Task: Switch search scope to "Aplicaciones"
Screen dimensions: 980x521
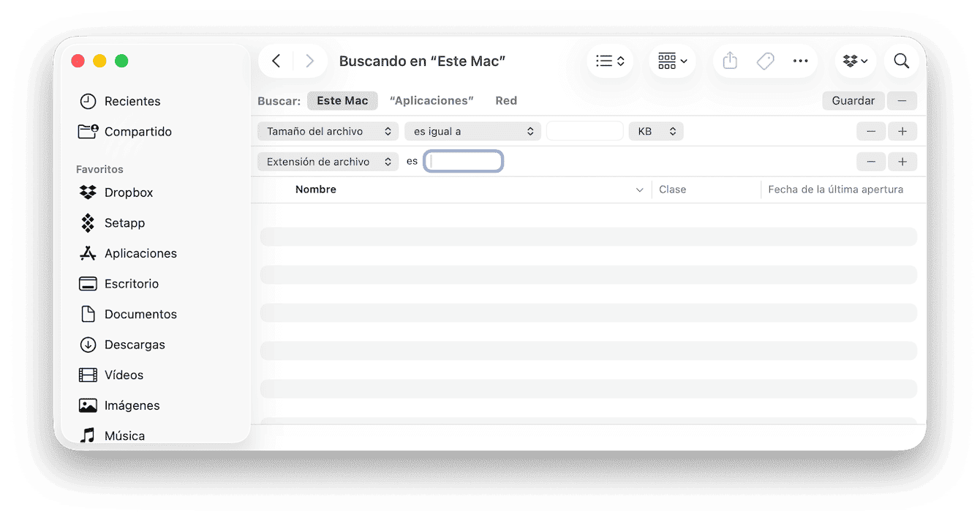Action: 431,101
